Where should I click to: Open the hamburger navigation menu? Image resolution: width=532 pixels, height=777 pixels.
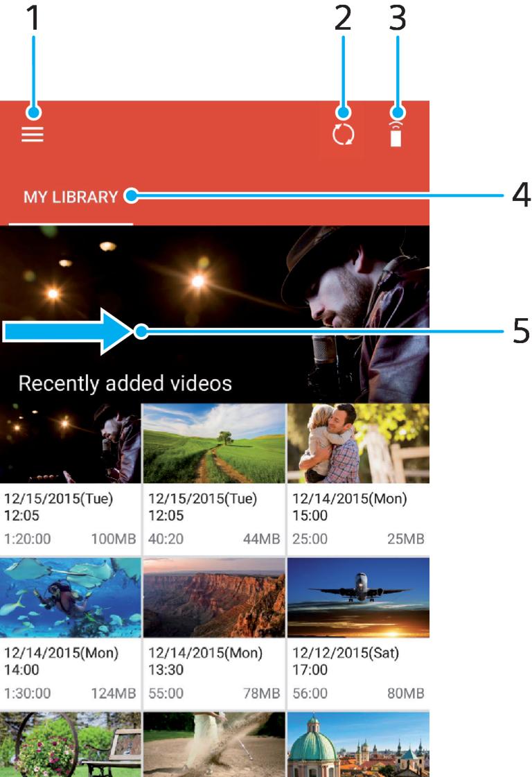click(x=32, y=134)
